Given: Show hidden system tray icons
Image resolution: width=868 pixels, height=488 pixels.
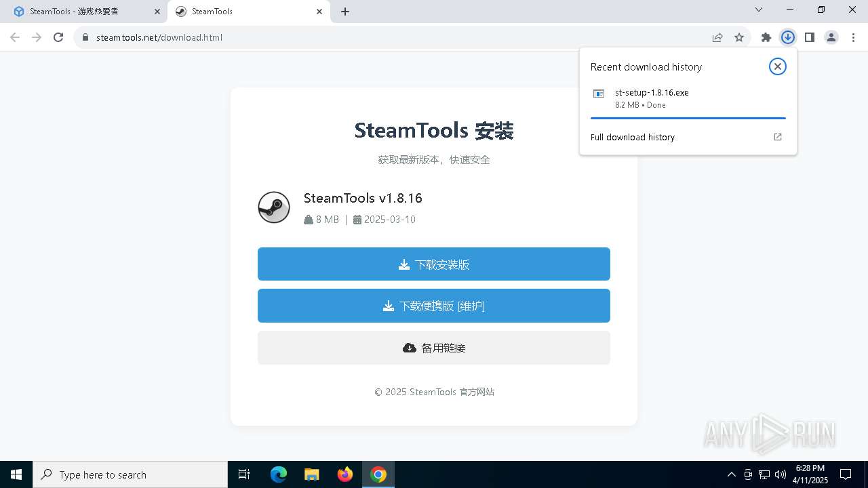Looking at the screenshot, I should pos(731,474).
